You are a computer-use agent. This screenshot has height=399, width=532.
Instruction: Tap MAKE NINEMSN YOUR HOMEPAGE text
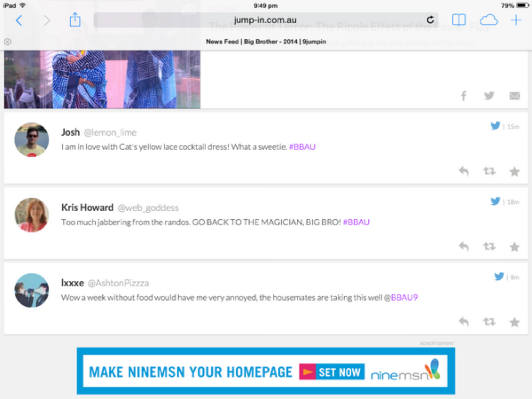190,372
